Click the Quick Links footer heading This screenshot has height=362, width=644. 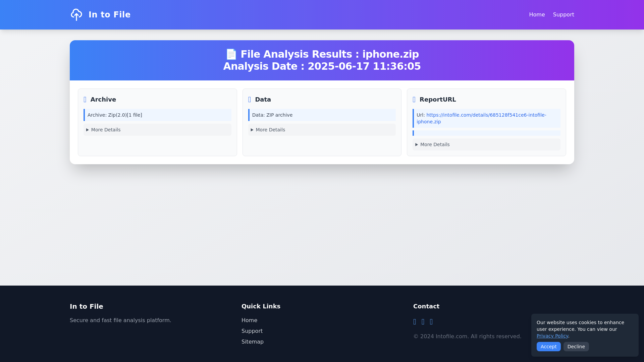[x=261, y=306]
